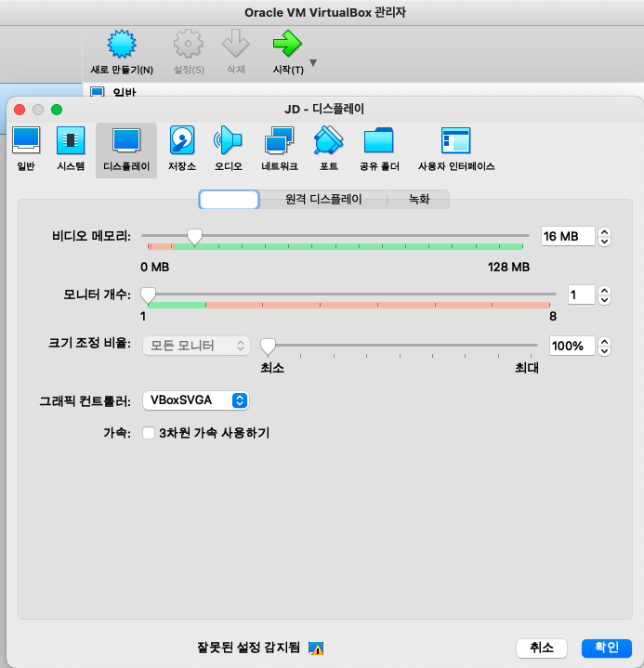Close the JD settings dialog with red button
644x668 pixels.
point(20,110)
